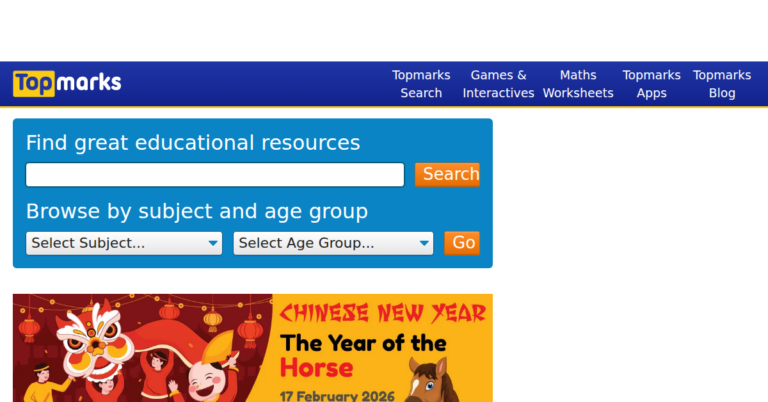Visit the Topmarks Blog
The width and height of the screenshot is (768, 402).
(722, 84)
